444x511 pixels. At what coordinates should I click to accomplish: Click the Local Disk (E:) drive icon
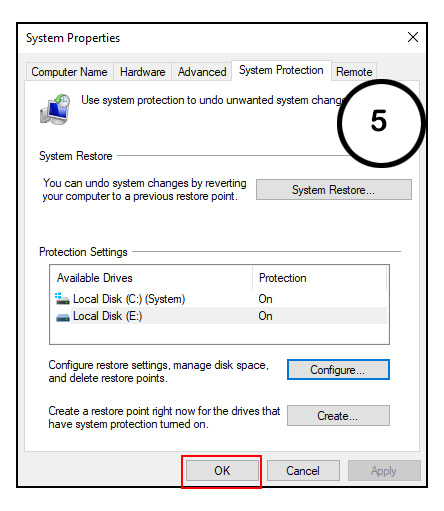(x=63, y=317)
